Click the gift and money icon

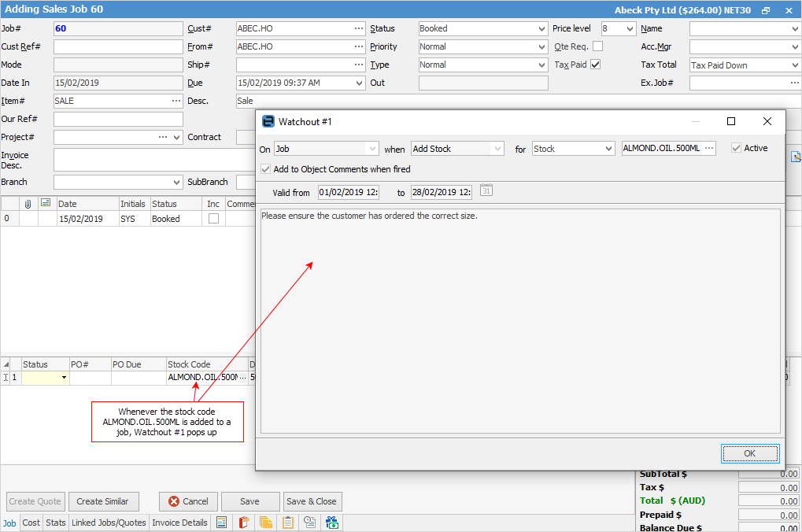[332, 522]
